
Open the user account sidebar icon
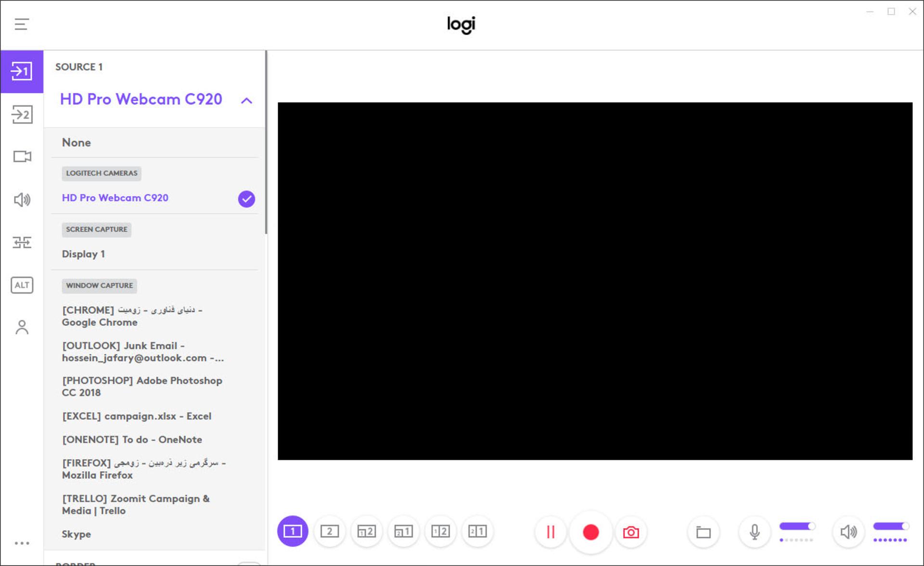click(22, 327)
